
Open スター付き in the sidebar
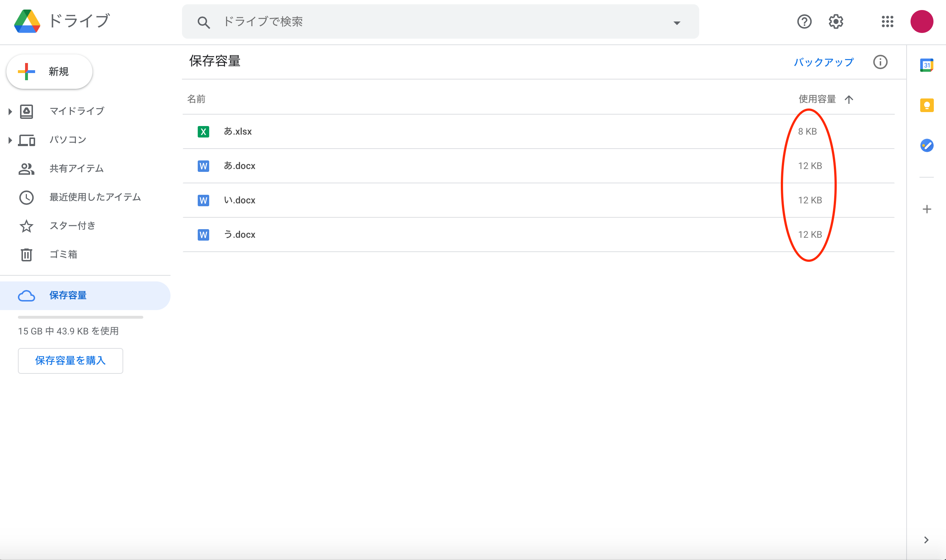72,226
